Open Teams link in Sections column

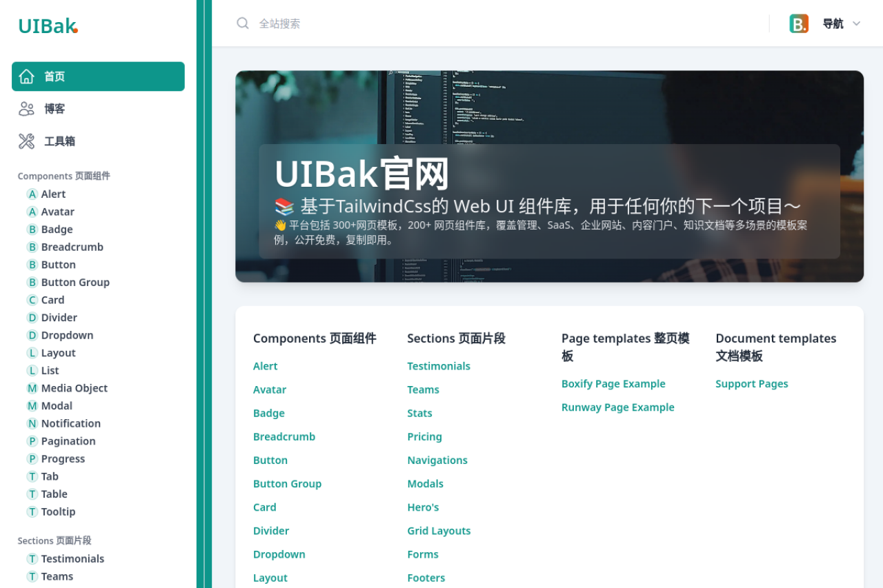pyautogui.click(x=424, y=389)
